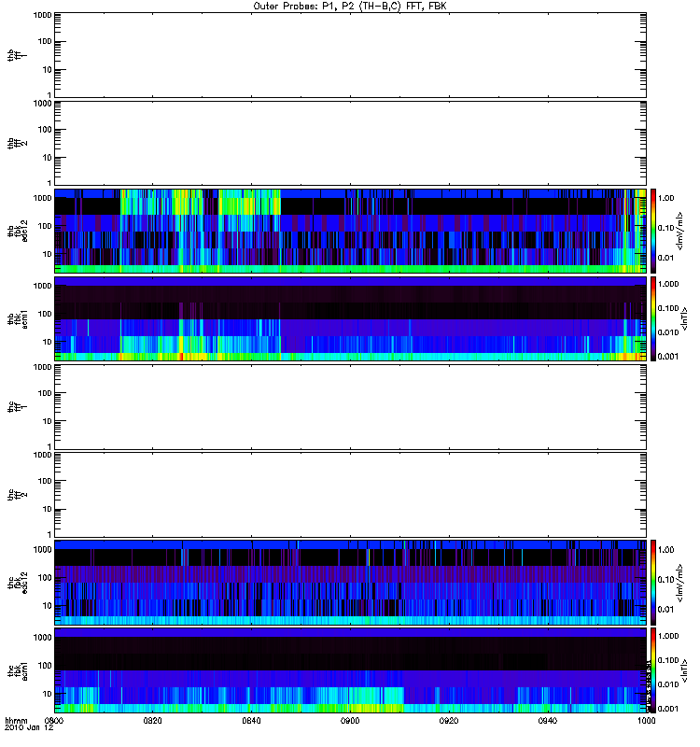Click the "thc fbk scm1" y-axis title
Viewport: 700px width, 747px height.
tap(17, 670)
